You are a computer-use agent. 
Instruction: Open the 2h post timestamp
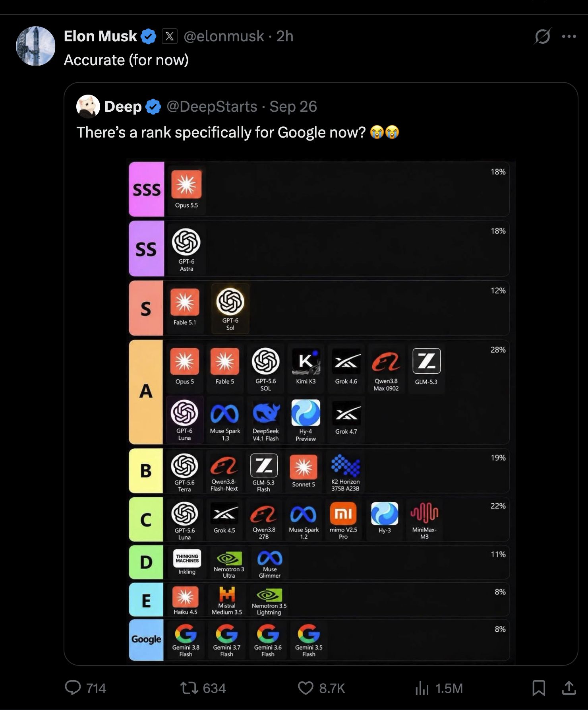click(285, 36)
